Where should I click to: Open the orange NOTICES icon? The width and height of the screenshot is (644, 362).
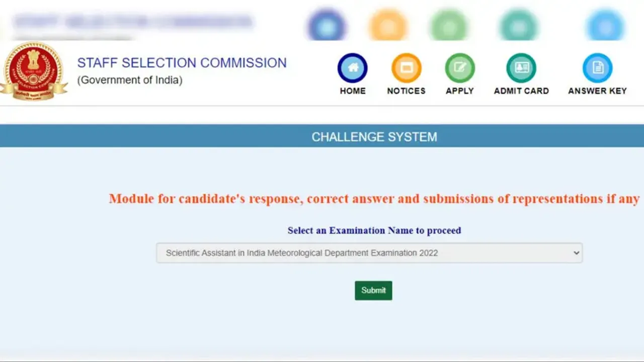coord(406,68)
